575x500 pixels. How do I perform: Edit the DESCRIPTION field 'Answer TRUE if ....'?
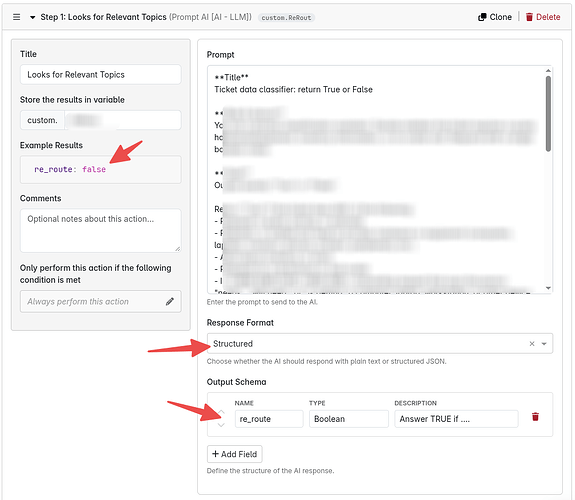(x=456, y=419)
